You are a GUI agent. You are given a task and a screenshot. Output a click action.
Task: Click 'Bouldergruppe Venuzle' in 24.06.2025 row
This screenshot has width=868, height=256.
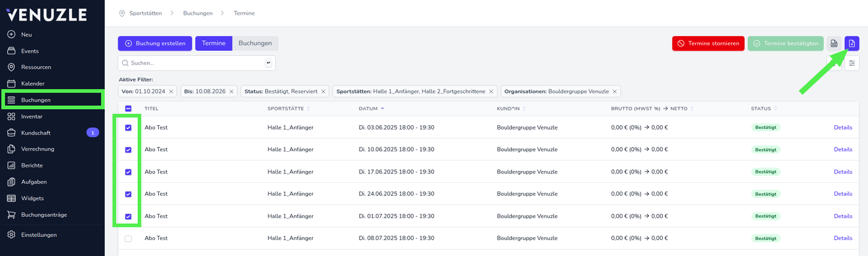(527, 194)
